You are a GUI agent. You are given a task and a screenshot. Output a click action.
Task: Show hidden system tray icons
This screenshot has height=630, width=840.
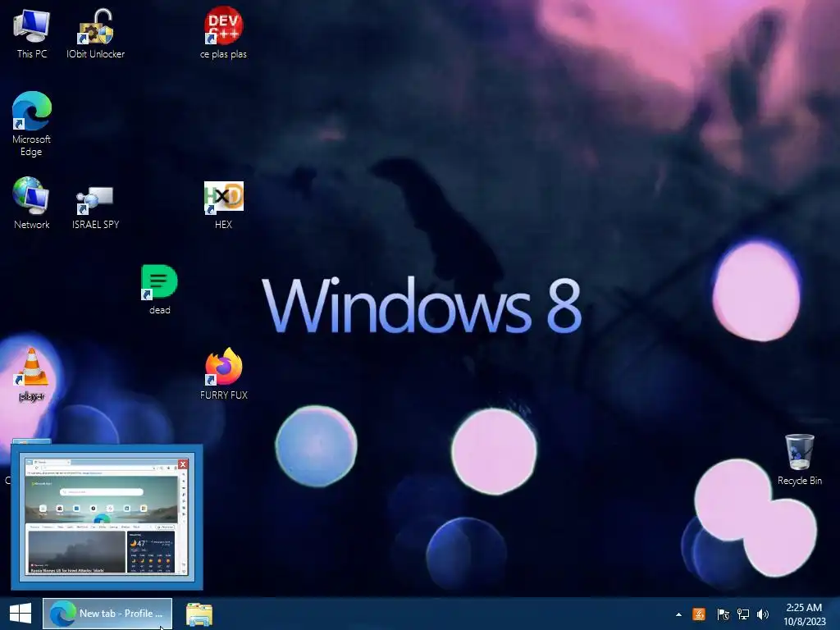(678, 614)
